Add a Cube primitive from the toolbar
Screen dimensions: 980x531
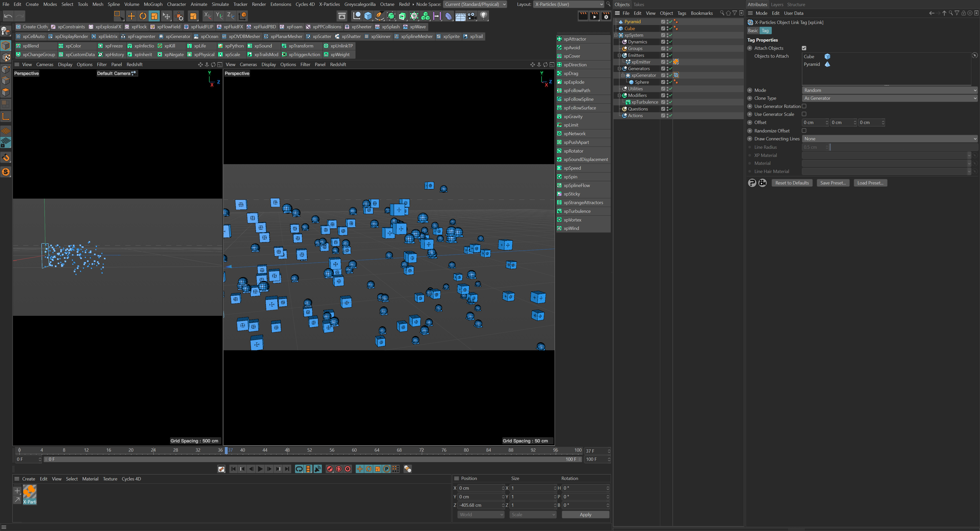(x=368, y=16)
